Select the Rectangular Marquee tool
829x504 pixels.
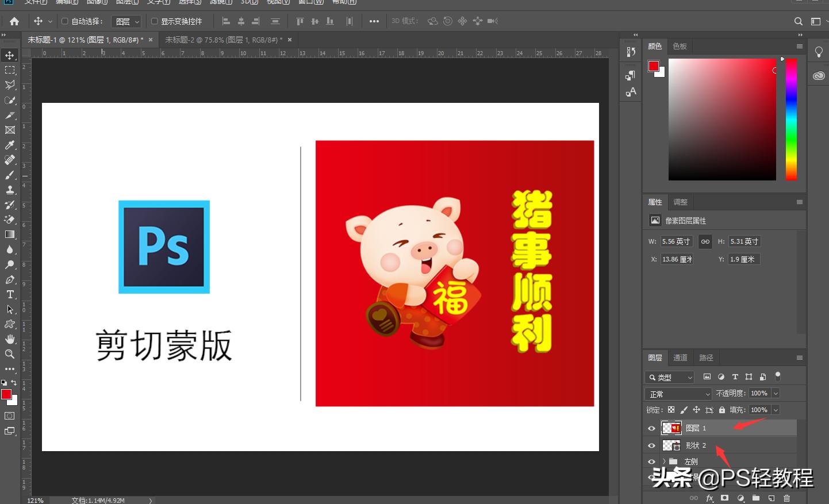point(9,70)
